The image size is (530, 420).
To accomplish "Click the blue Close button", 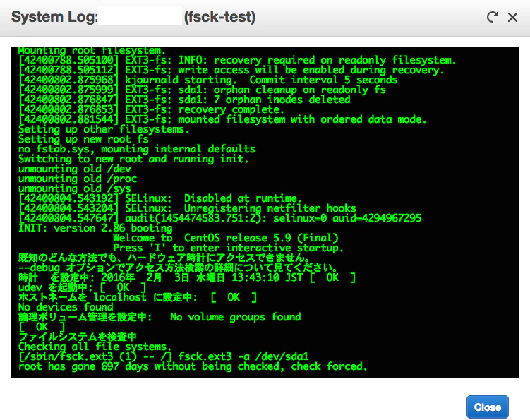I will (488, 407).
